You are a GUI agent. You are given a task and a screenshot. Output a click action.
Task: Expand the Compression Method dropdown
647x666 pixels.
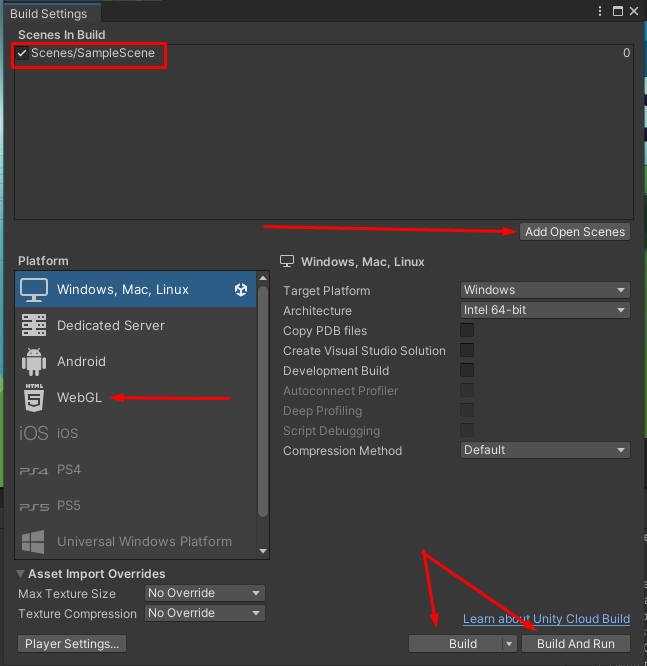545,450
